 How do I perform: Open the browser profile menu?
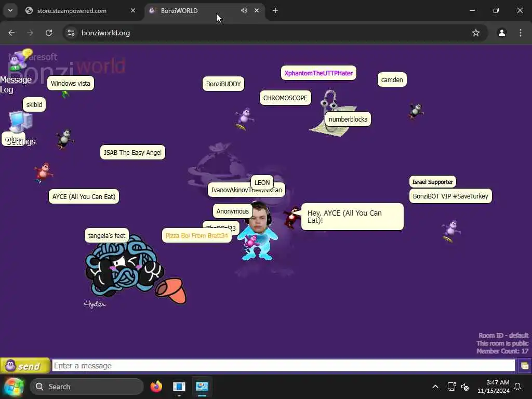click(x=502, y=33)
